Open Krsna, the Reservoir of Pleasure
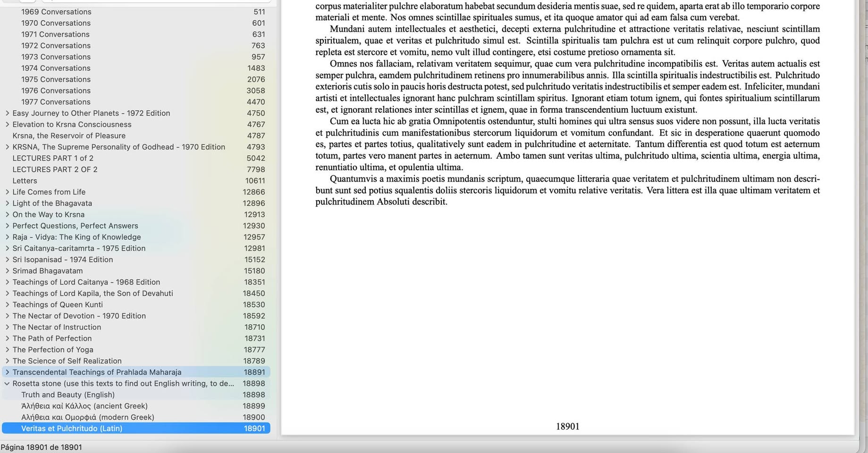The image size is (868, 453). (69, 136)
